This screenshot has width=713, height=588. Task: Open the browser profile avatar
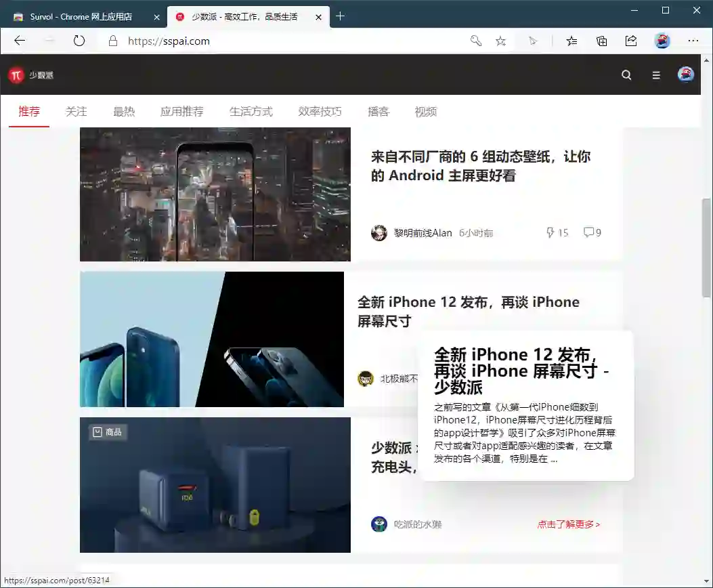pos(662,41)
